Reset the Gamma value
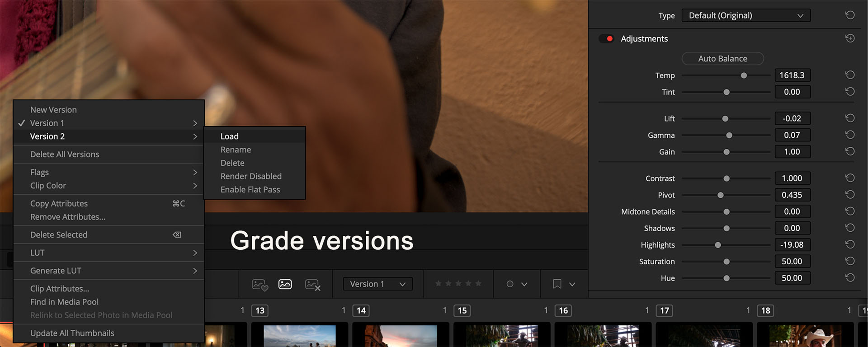Image resolution: width=868 pixels, height=347 pixels. coord(850,135)
